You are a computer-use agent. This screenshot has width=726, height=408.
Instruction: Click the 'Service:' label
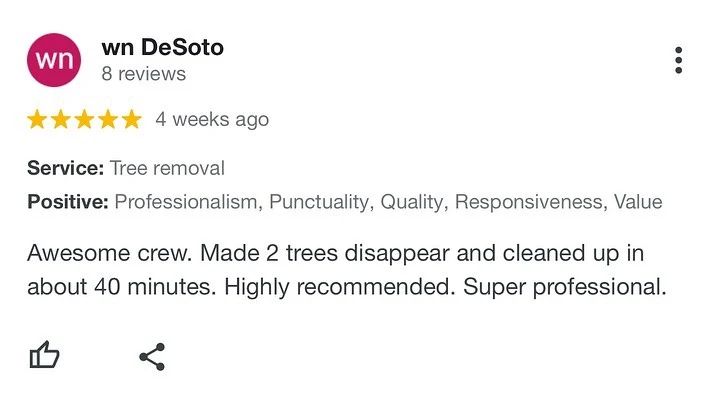[65, 168]
